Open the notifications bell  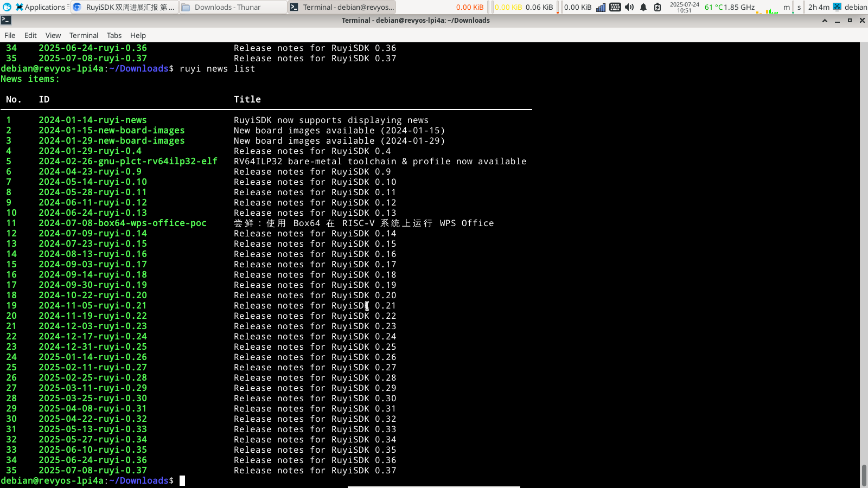(643, 7)
